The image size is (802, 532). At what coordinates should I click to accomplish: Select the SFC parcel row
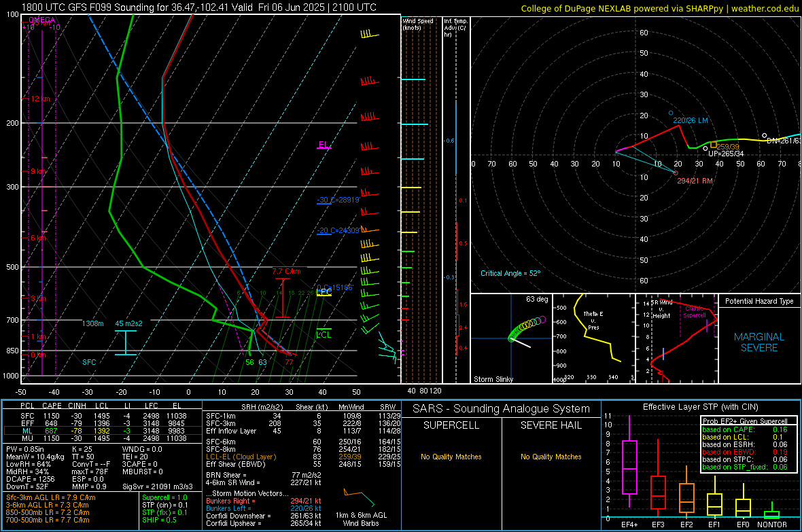click(103, 416)
